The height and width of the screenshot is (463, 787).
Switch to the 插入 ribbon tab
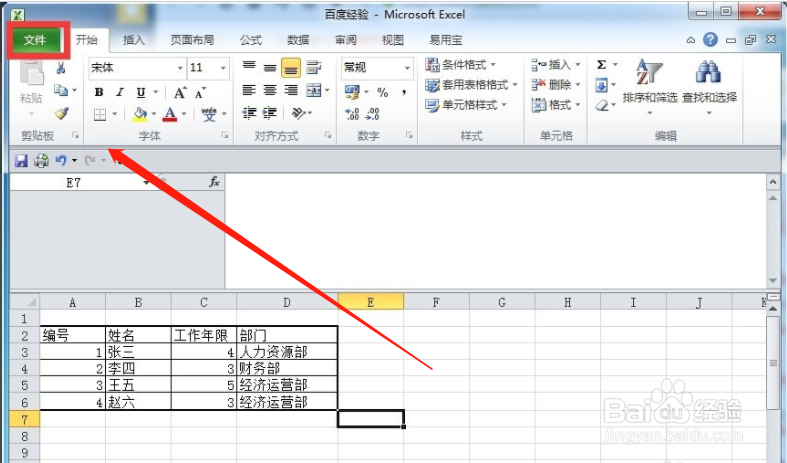134,40
